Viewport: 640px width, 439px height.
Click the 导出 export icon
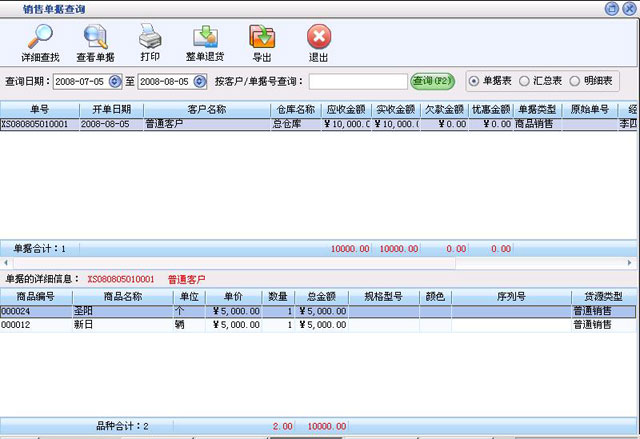coord(262,38)
